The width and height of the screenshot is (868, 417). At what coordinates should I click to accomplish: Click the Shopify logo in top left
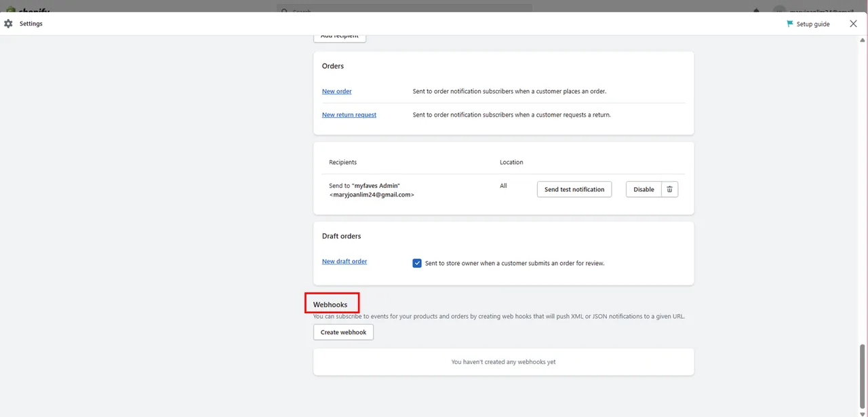click(x=27, y=10)
